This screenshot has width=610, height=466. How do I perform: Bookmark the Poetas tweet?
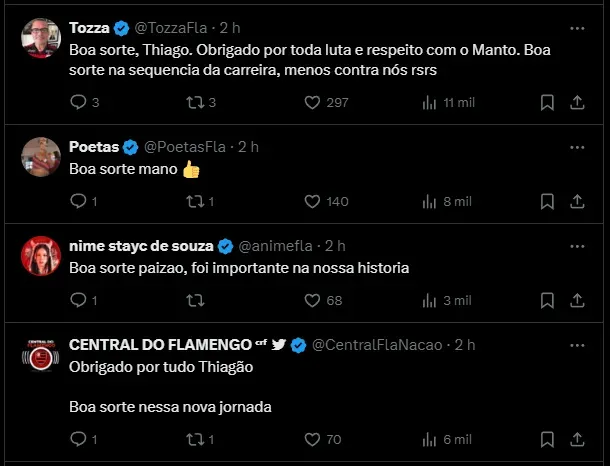click(x=547, y=201)
